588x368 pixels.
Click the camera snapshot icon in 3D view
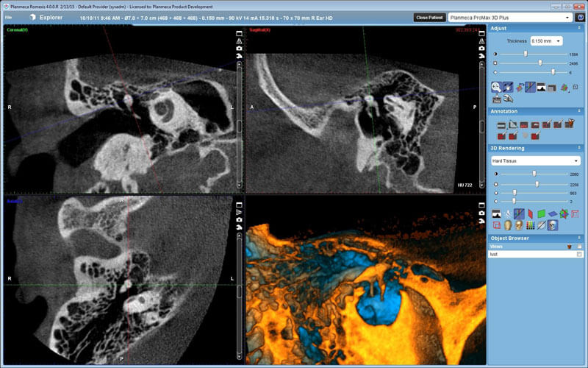481,213
